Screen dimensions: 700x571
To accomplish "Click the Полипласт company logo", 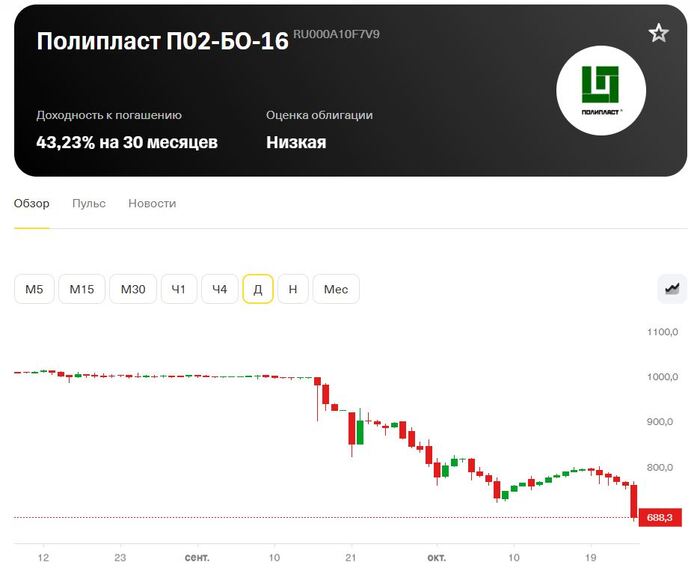I will pyautogui.click(x=601, y=90).
